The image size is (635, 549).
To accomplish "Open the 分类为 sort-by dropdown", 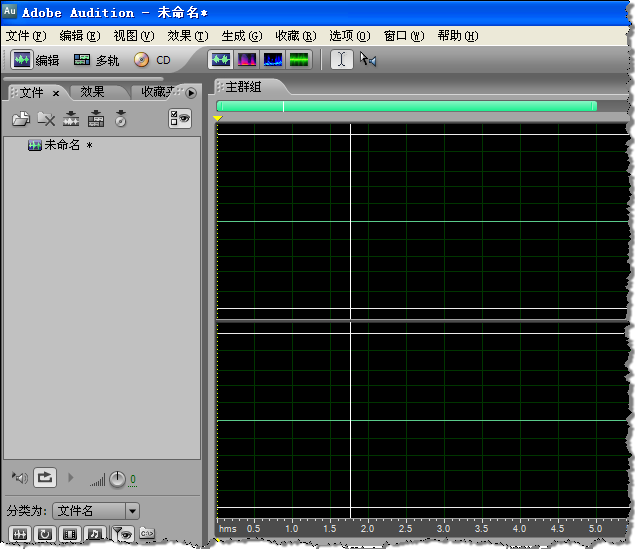I will (x=96, y=511).
